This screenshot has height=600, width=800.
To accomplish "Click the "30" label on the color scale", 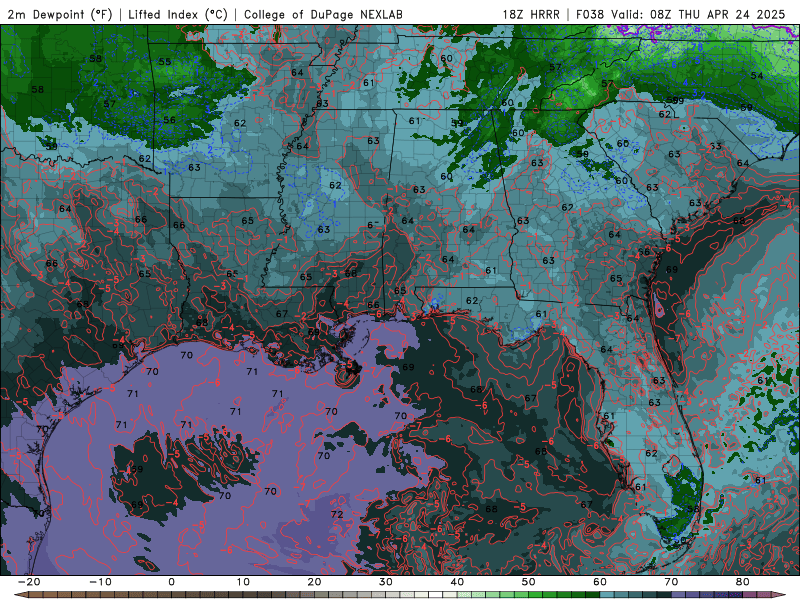I will 386,582.
